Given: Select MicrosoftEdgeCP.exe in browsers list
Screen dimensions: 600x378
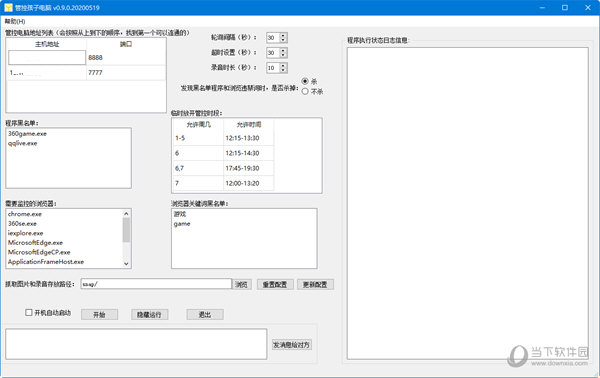Looking at the screenshot, I should point(39,253).
